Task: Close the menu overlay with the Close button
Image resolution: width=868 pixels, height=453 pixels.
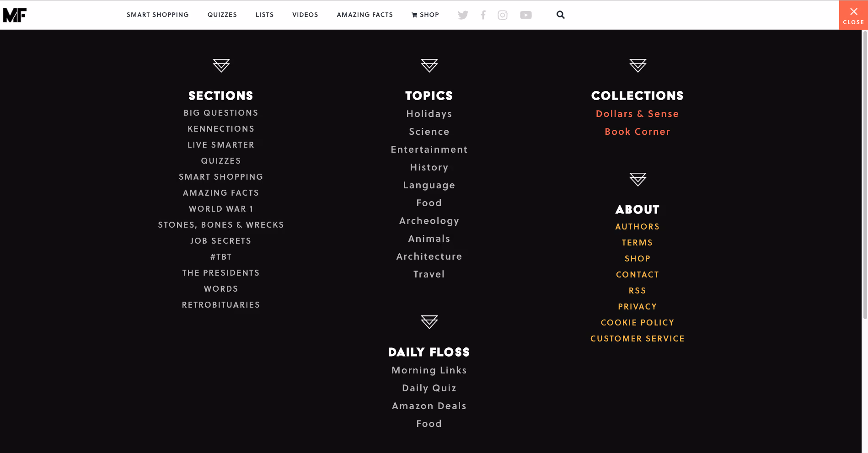Action: (853, 15)
